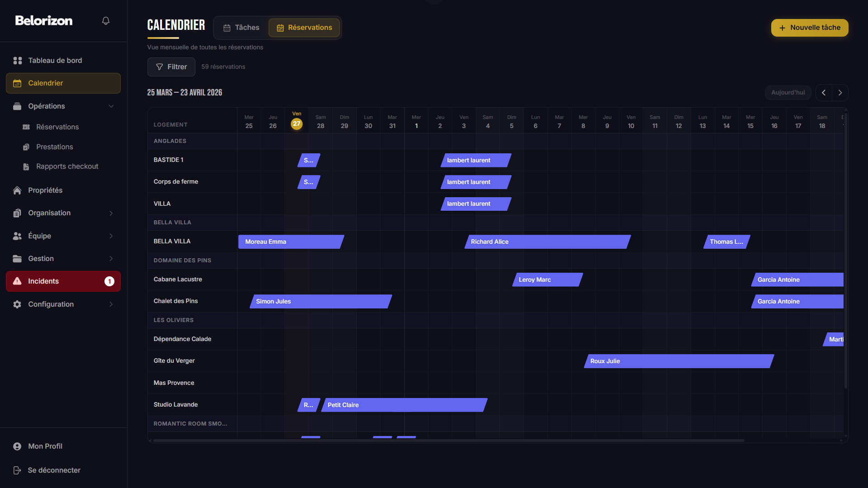Click the notification bell icon
Image resolution: width=868 pixels, height=488 pixels.
[x=106, y=21]
